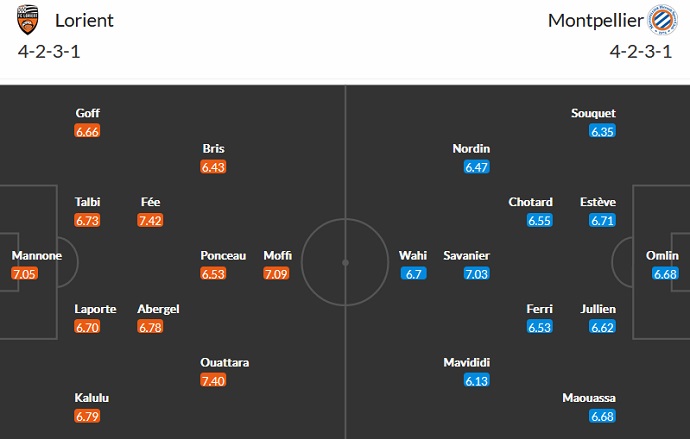Open goalkeeper Omlin's player name
The width and height of the screenshot is (690, 439).
pos(662,256)
